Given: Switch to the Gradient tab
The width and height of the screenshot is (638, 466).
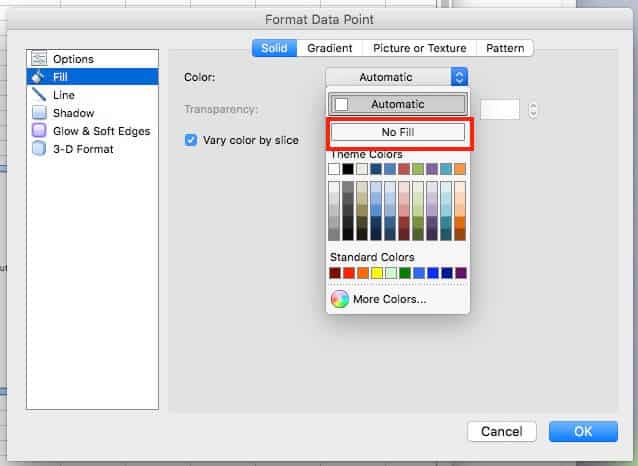Looking at the screenshot, I should coord(330,48).
